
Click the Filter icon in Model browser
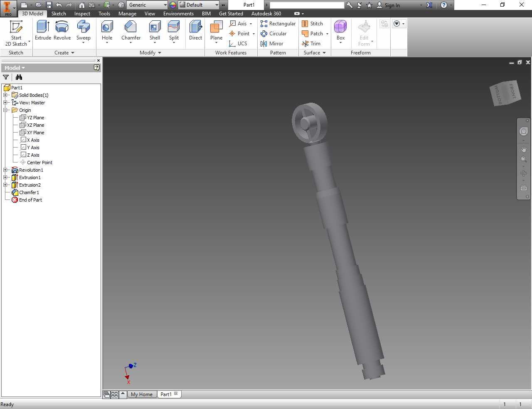[x=6, y=77]
